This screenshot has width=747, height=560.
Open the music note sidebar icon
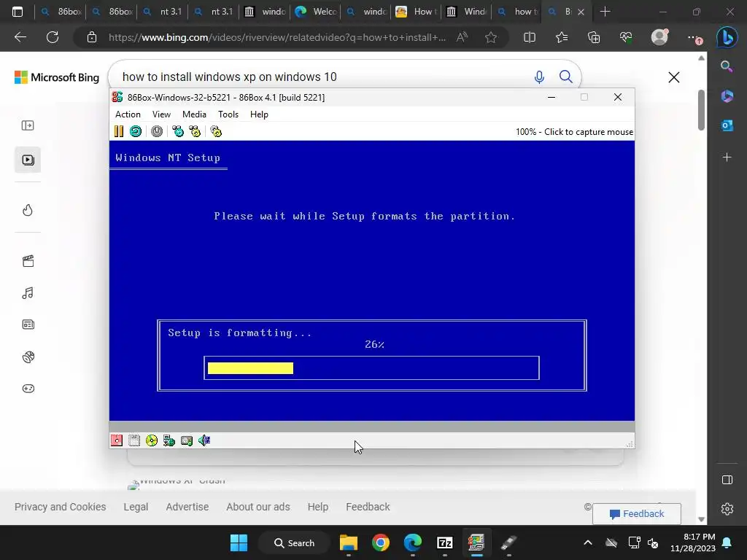pos(28,293)
